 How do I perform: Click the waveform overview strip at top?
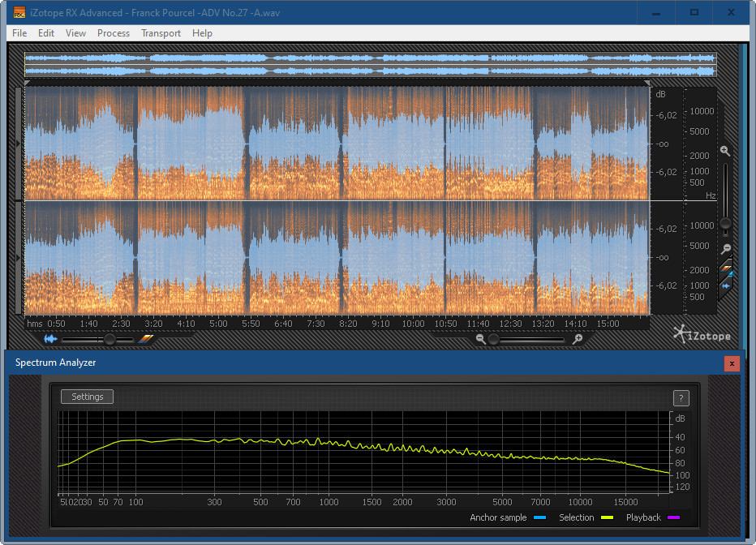click(370, 65)
